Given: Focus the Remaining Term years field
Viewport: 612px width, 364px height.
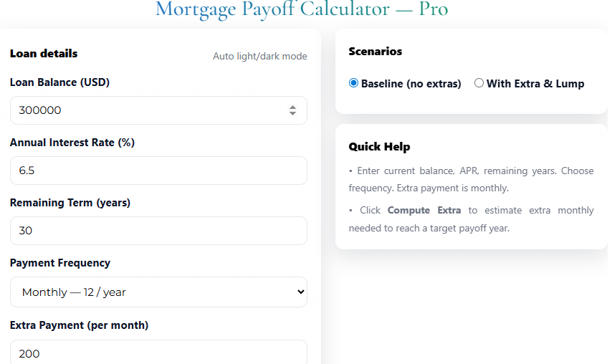Looking at the screenshot, I should tap(158, 231).
